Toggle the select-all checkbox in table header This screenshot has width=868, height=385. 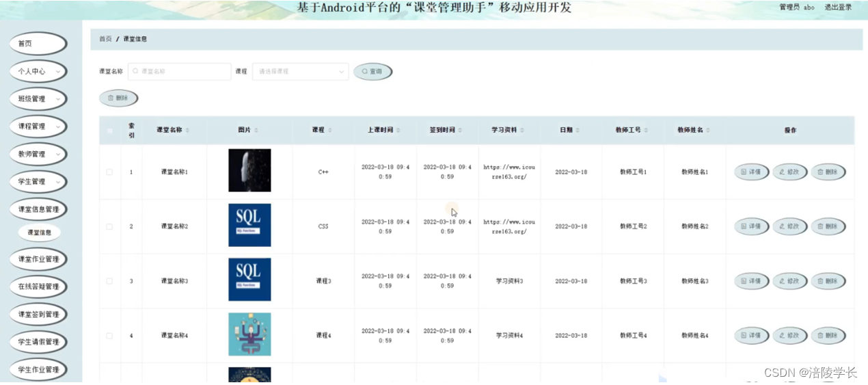(x=109, y=131)
